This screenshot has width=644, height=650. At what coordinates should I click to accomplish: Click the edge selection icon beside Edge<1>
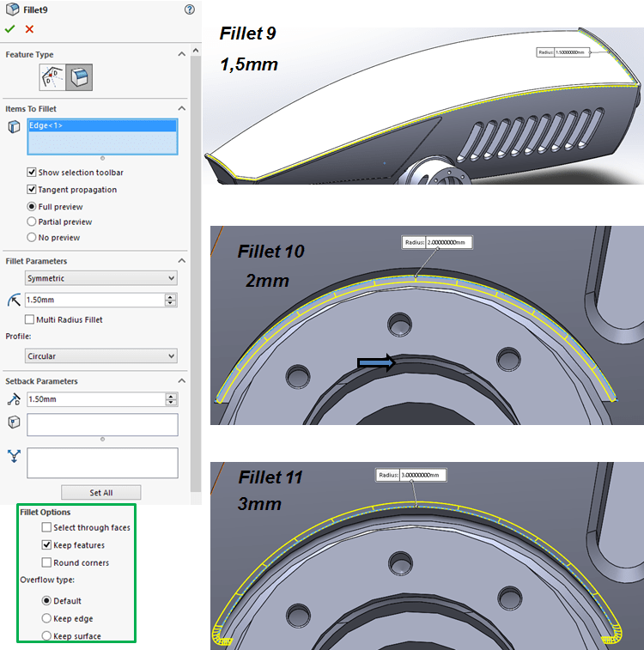(x=14, y=127)
